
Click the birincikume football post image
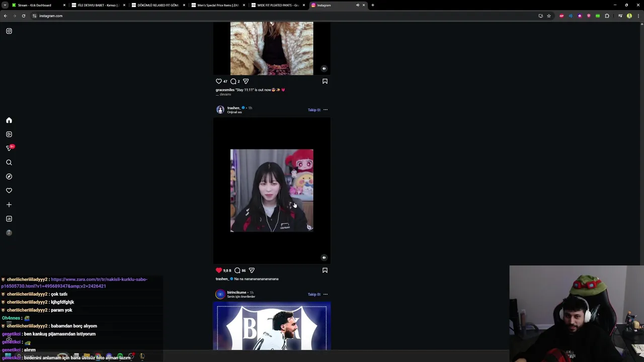[x=272, y=327]
